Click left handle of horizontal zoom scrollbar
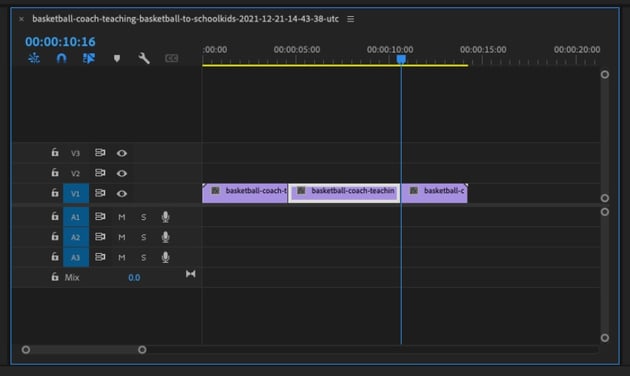The height and width of the screenshot is (376, 630). [26, 350]
